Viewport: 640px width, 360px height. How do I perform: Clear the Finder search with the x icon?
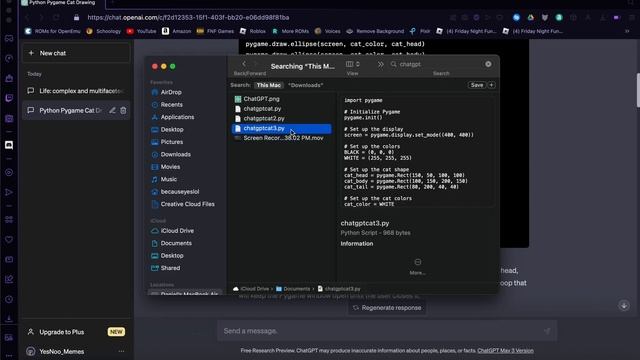pos(488,64)
